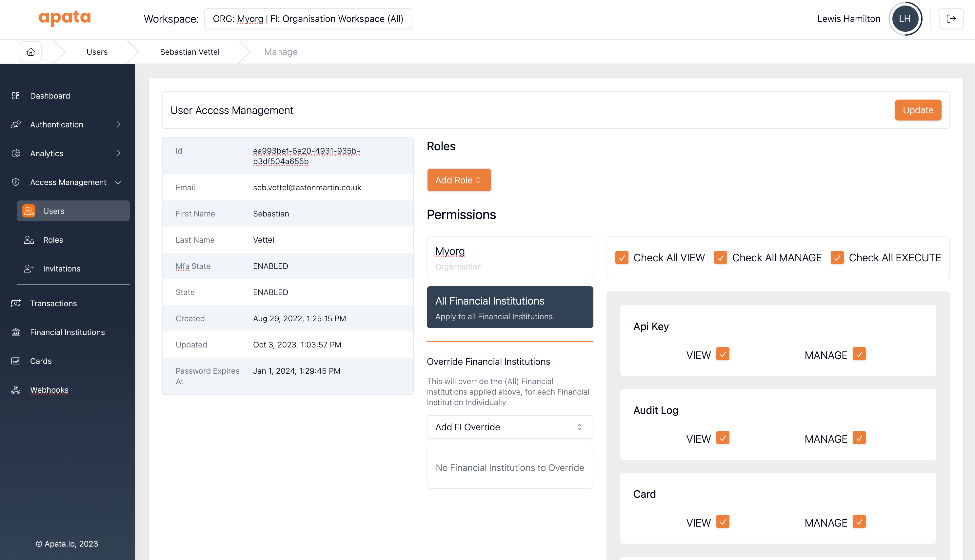Click the Update button
This screenshot has width=975, height=560.
tap(918, 110)
